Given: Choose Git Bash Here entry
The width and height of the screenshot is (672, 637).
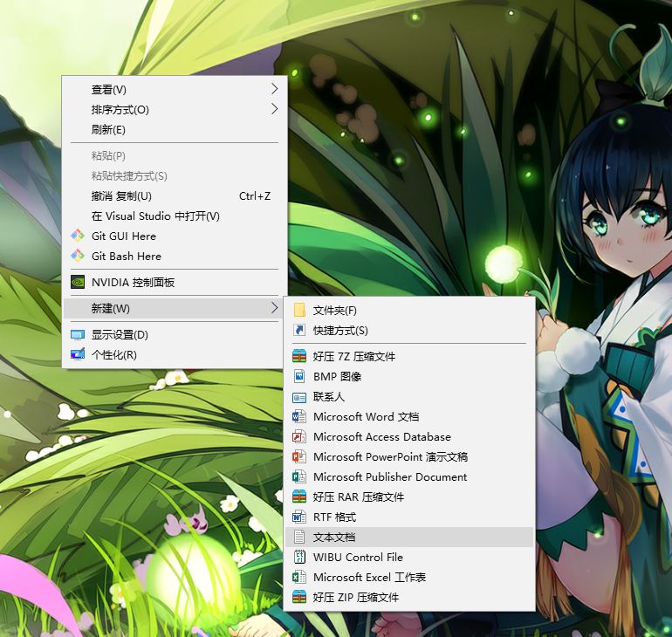Looking at the screenshot, I should (x=175, y=257).
